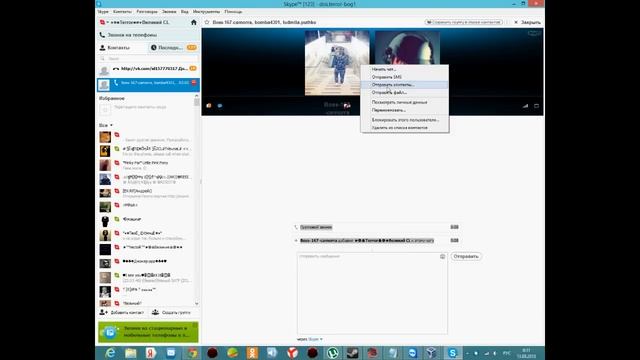Click the emoticon icon in the message box

[442, 256]
